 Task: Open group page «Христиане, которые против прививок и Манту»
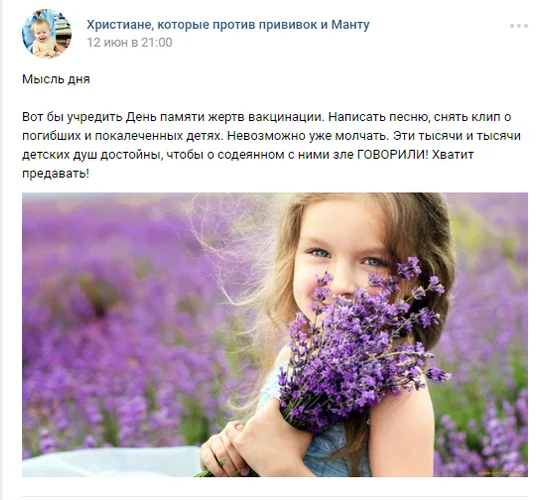click(x=228, y=25)
